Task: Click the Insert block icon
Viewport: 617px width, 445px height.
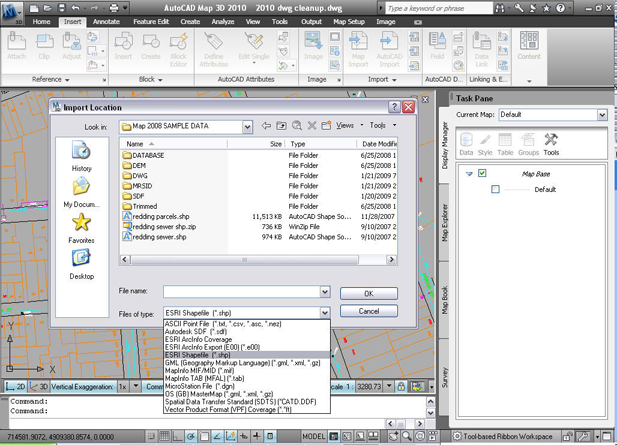Action: tap(124, 46)
